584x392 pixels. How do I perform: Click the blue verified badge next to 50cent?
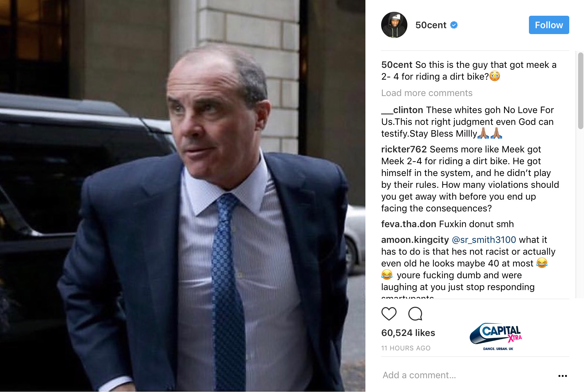(x=454, y=25)
